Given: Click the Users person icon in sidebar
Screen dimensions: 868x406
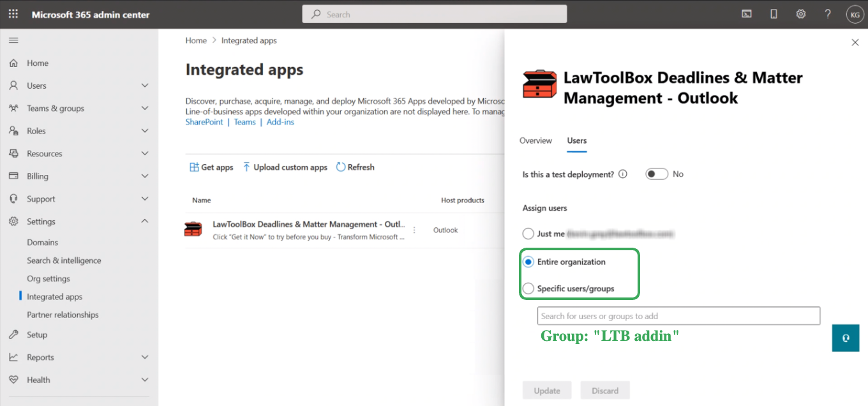Looking at the screenshot, I should click(13, 86).
